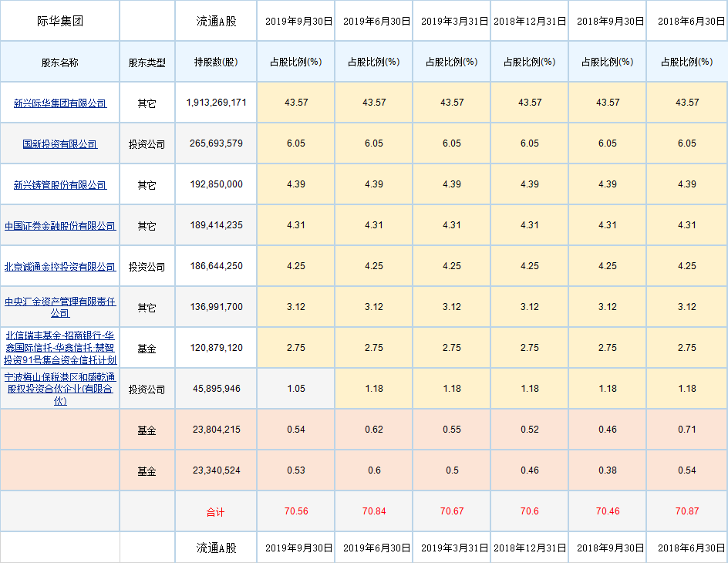Select the total value 70.46
Viewport: 728px width, 563px height.
point(608,511)
